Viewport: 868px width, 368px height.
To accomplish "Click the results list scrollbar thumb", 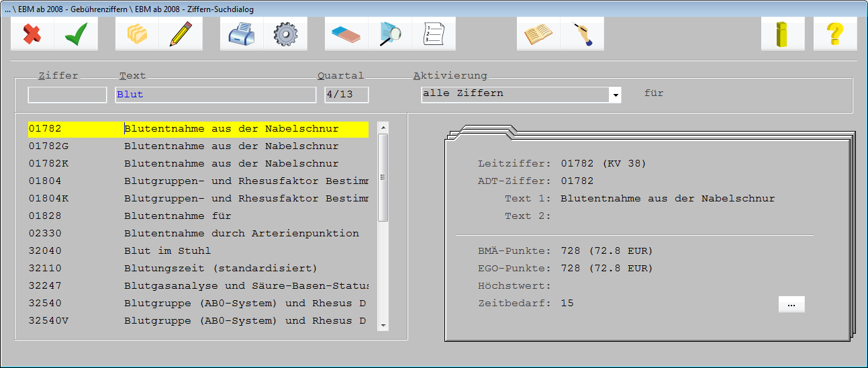I will pos(383,177).
